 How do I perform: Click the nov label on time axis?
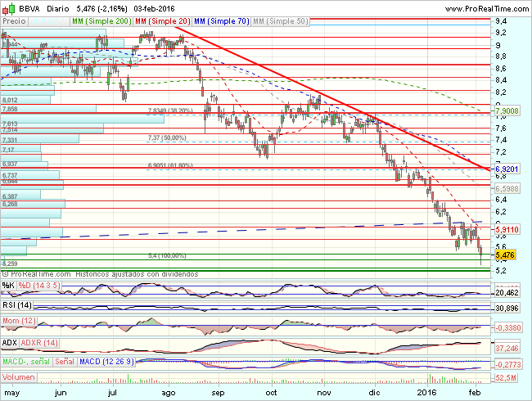pyautogui.click(x=324, y=393)
